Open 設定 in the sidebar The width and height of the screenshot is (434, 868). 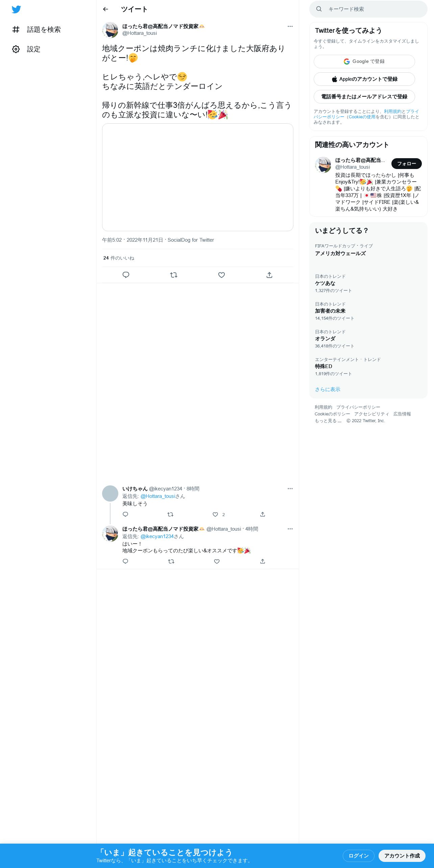pyautogui.click(x=26, y=49)
